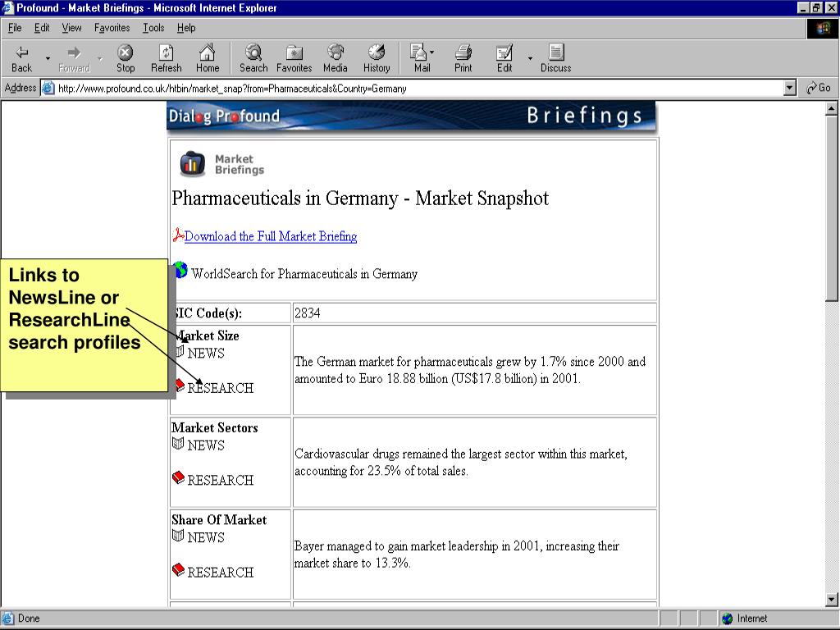Click the Back toolbar button
840x630 pixels.
[22, 58]
